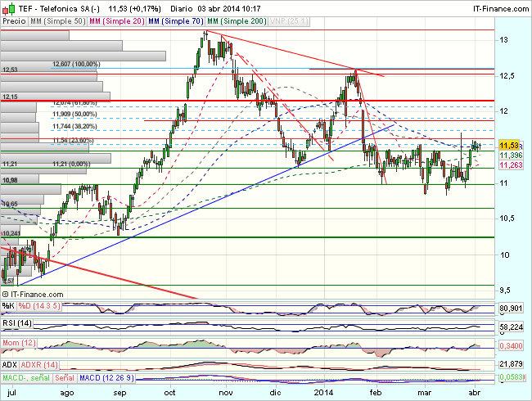532x401 pixels.
Task: Click the 80,901 stochastic value
Action: (x=511, y=309)
